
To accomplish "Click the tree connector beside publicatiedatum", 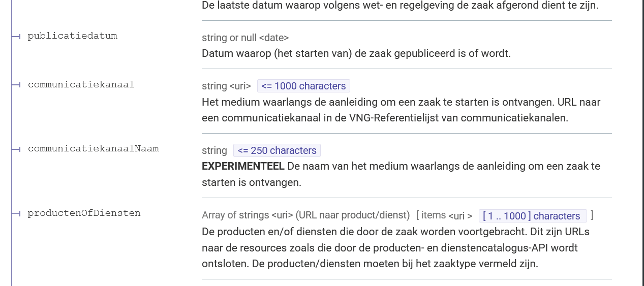I will point(16,37).
